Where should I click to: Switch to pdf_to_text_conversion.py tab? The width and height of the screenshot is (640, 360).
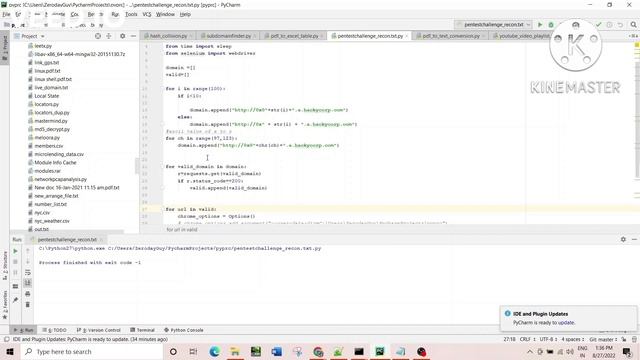coord(451,36)
